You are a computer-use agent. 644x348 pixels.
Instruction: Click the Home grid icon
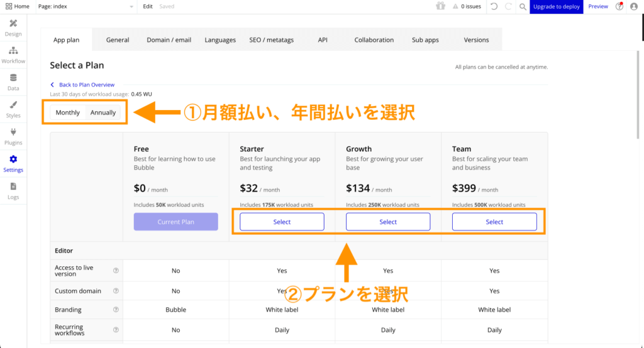[x=9, y=6]
